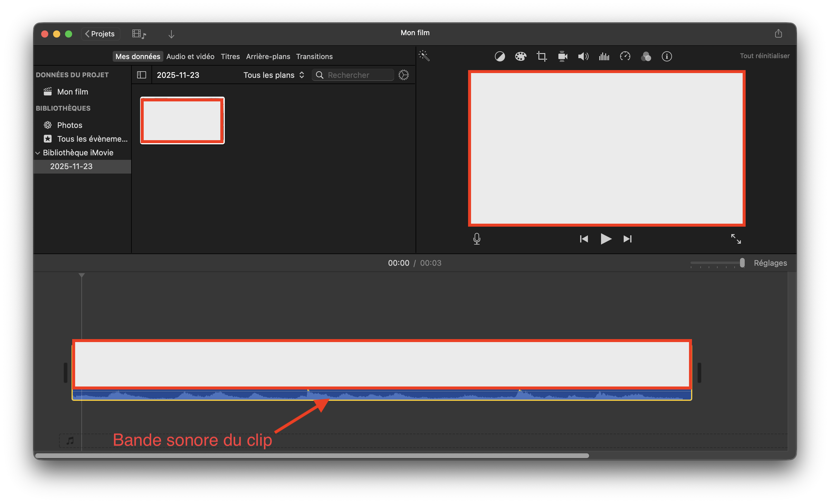Switch to the Titres tab
This screenshot has width=830, height=504.
230,56
